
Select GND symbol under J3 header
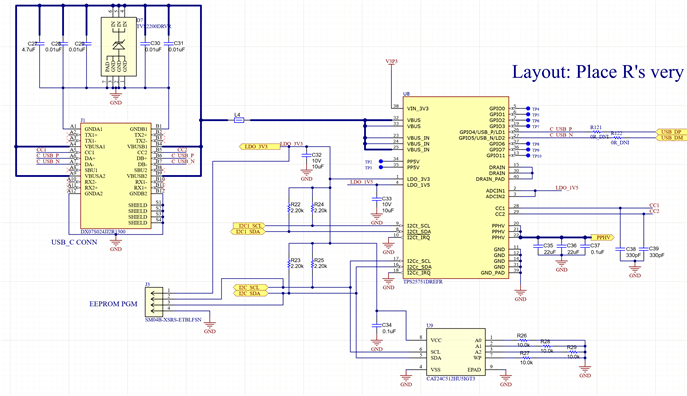click(210, 326)
